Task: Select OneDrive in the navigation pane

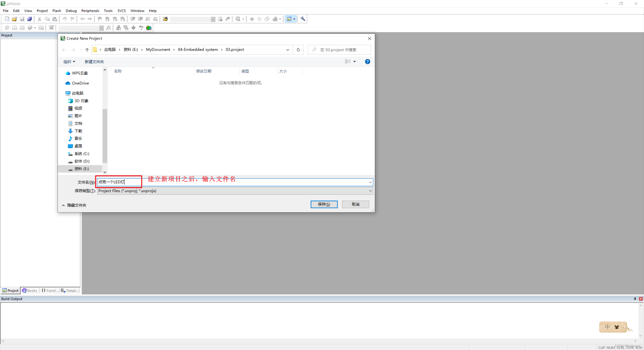Action: 77,83
